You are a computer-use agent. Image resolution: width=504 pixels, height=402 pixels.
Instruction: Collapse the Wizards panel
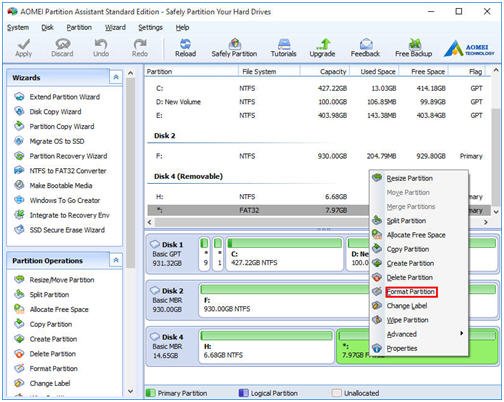116,77
